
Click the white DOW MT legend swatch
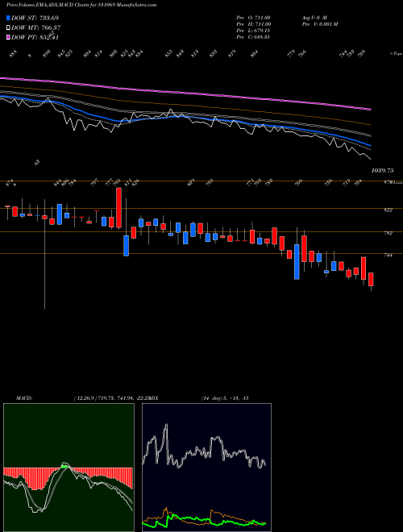click(x=9, y=27)
